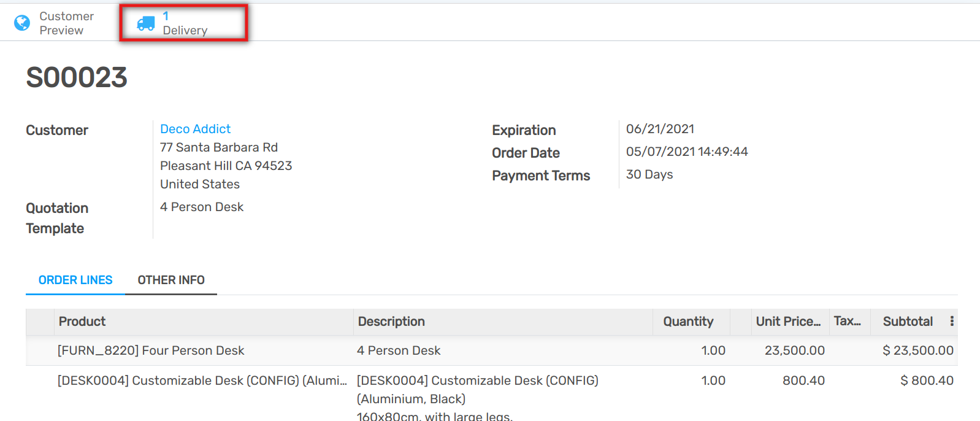This screenshot has width=980, height=421.
Task: Sort order lines by Product column
Action: [82, 322]
